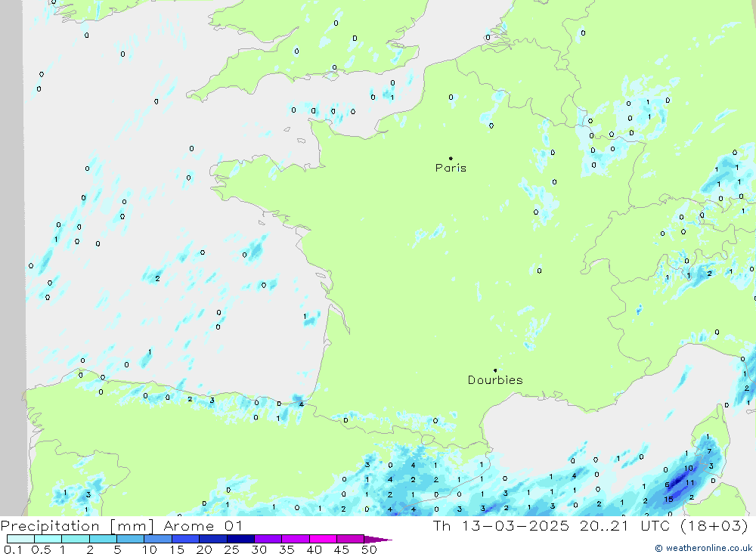Pick the 5–10 mm legend color swatch
756x554 pixels.
pos(130,539)
